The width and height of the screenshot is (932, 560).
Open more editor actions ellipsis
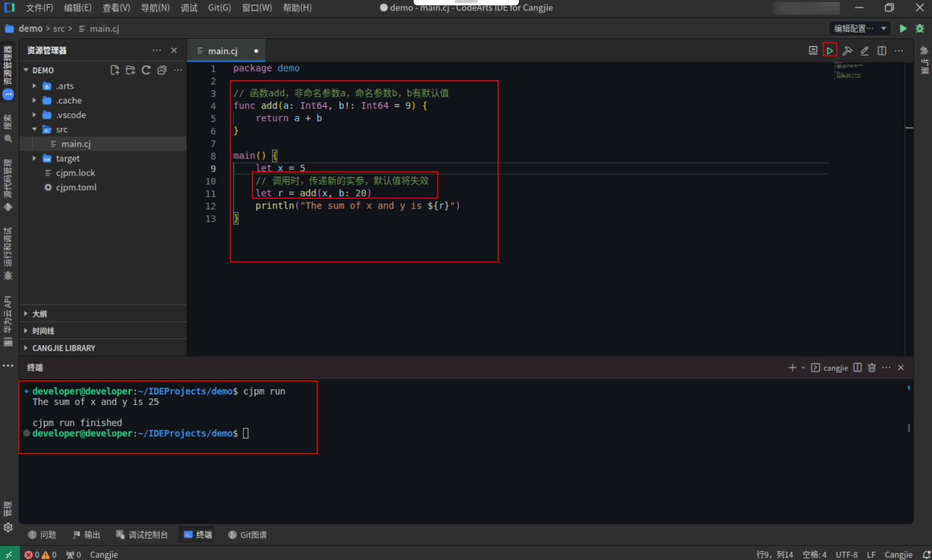tap(899, 51)
